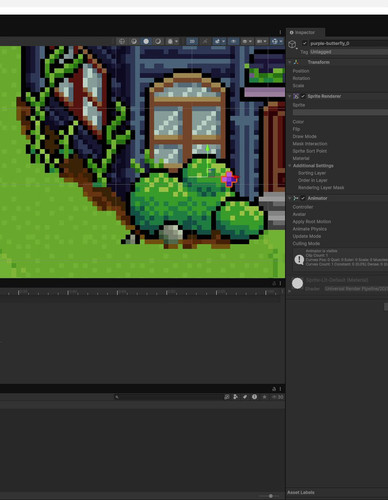Click the Mask Interaction label
The width and height of the screenshot is (388, 500).
(x=310, y=144)
